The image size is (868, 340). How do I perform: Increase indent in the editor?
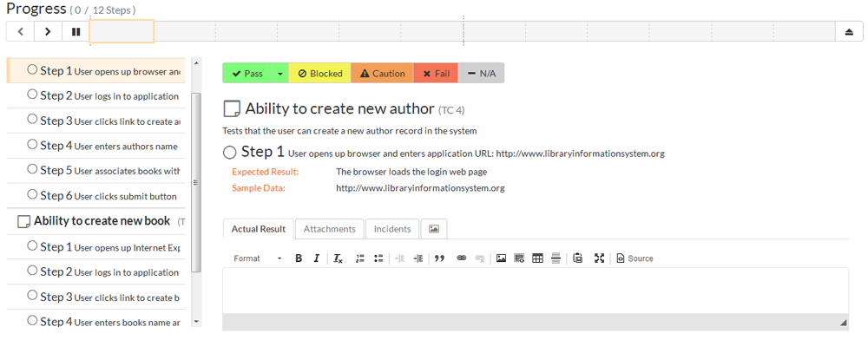click(x=418, y=258)
